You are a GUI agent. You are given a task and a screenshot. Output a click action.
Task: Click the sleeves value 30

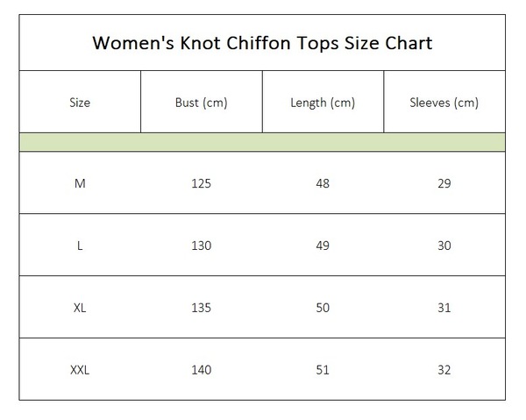click(x=444, y=246)
